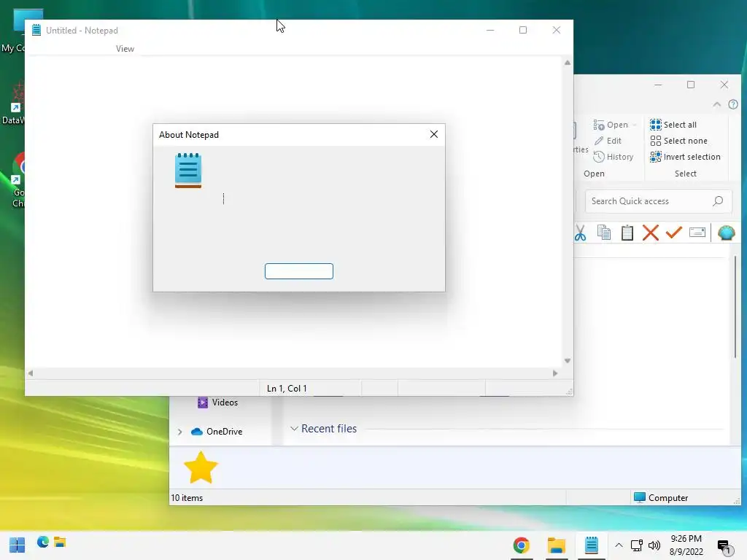
Task: Collapse the ribbon with chevron arrow
Action: pyautogui.click(x=716, y=104)
